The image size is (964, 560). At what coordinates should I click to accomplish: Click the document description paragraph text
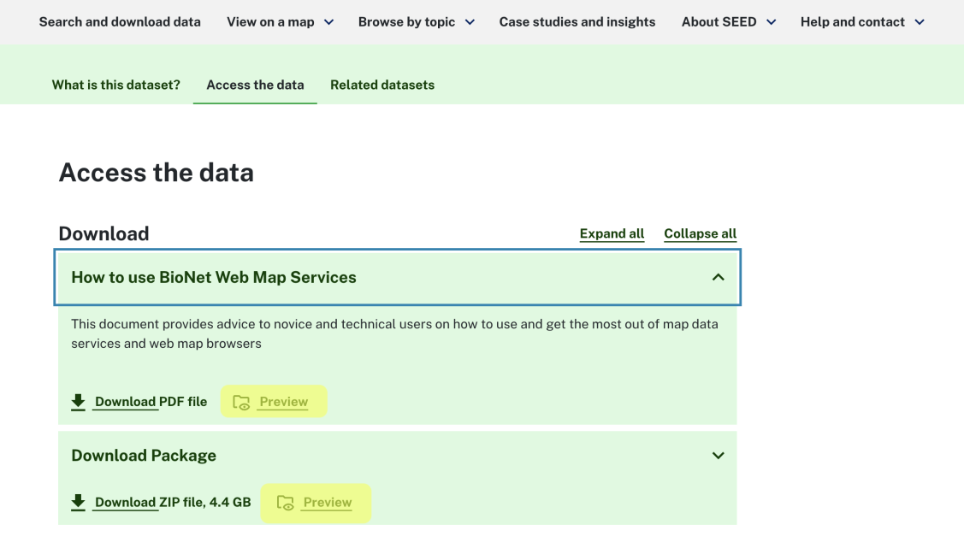click(x=394, y=333)
